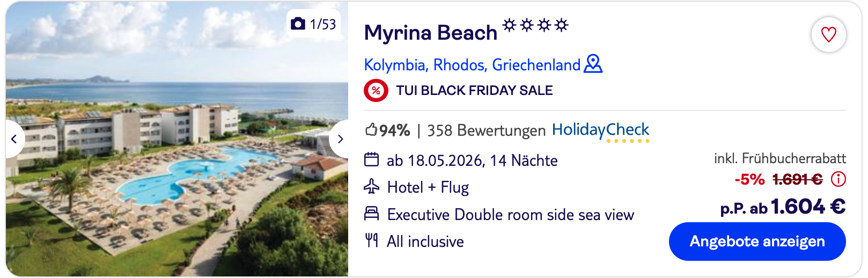Click the camera photo count icon
868x278 pixels.
point(298,24)
